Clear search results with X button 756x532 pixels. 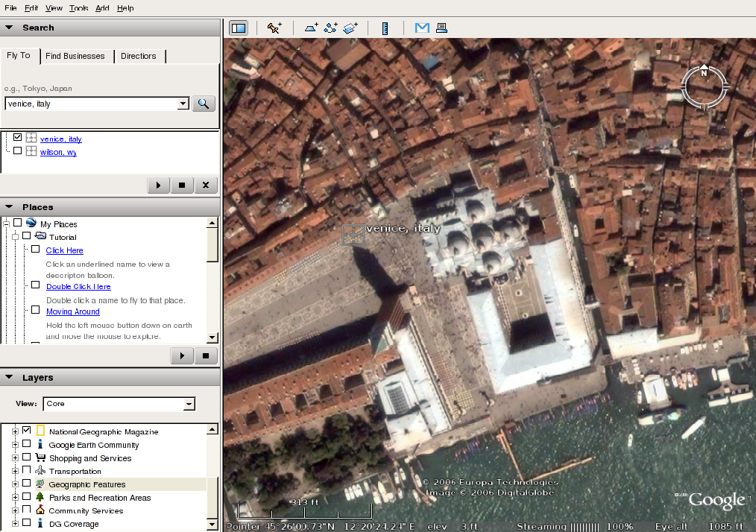point(206,185)
